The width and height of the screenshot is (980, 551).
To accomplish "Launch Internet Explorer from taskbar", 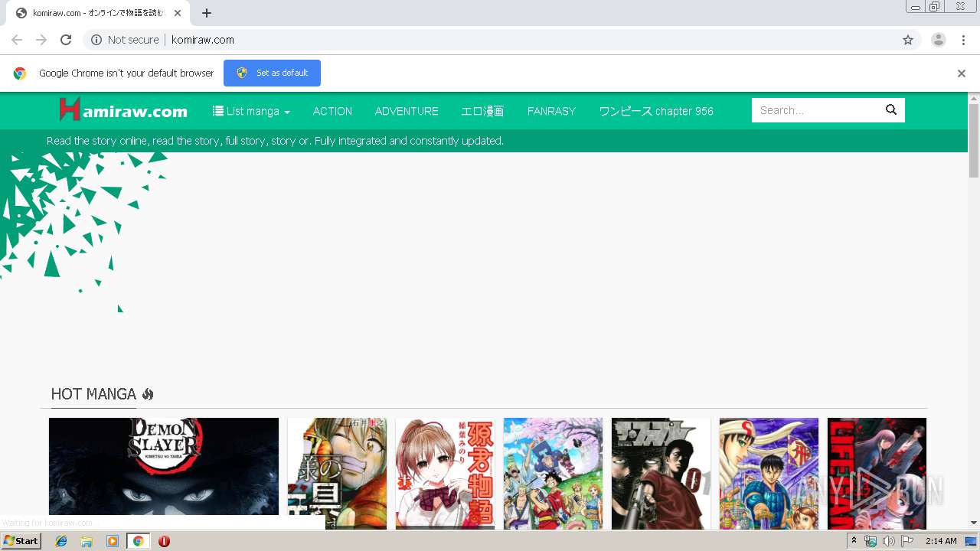I will 61,541.
